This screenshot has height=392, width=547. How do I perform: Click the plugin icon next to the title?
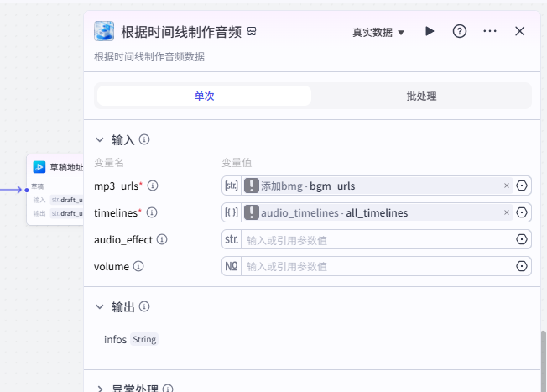(x=104, y=31)
